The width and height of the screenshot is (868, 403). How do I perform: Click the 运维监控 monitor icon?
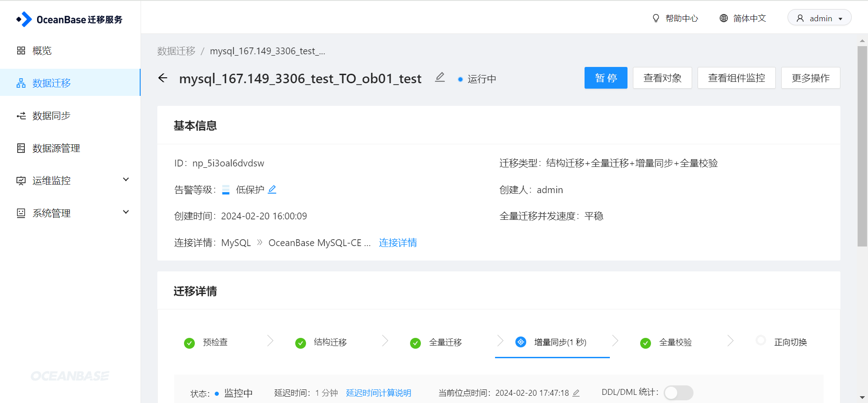pyautogui.click(x=21, y=181)
